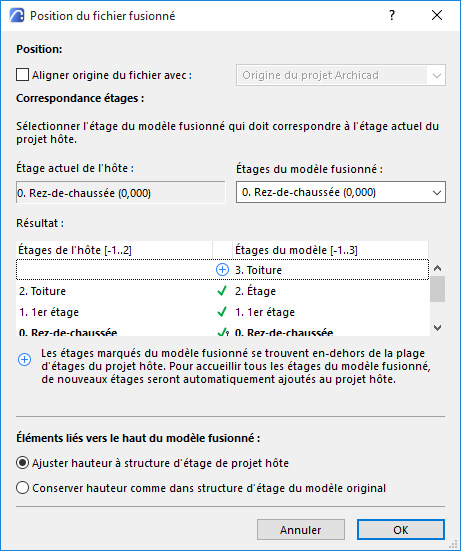Click the result list scroll down arrow
The image size is (461, 551).
437,328
